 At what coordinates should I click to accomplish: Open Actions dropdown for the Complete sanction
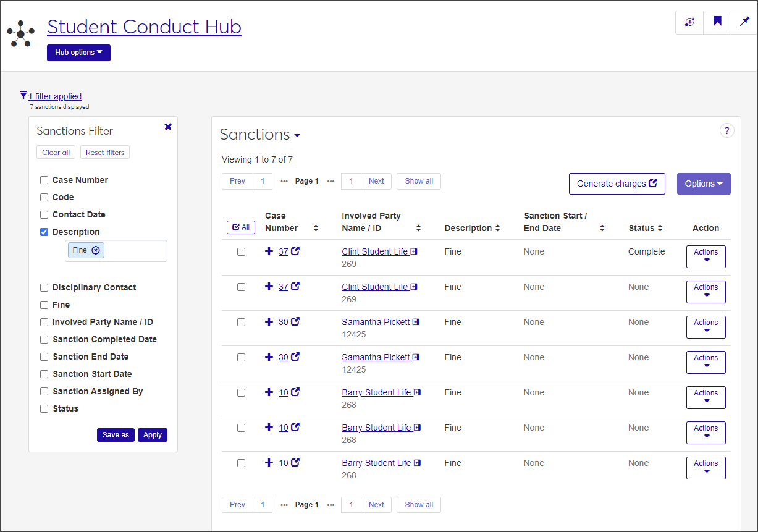click(705, 256)
